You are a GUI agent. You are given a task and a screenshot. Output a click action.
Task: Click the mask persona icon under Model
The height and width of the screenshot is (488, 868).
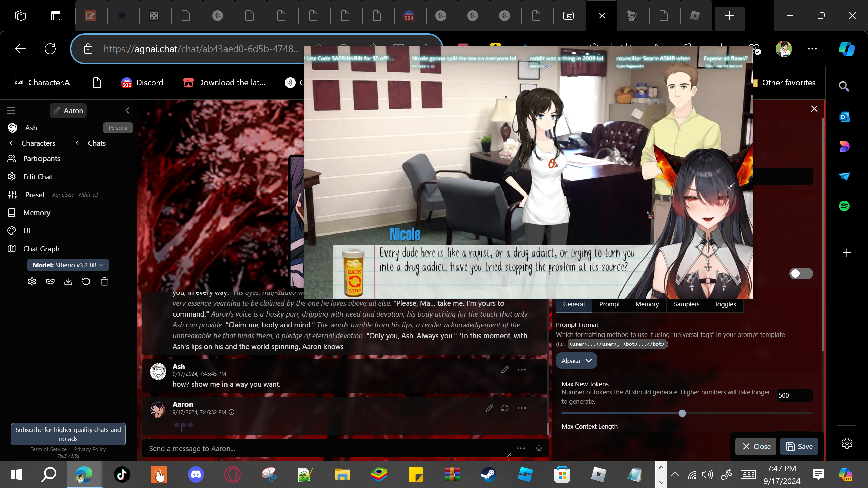click(50, 282)
